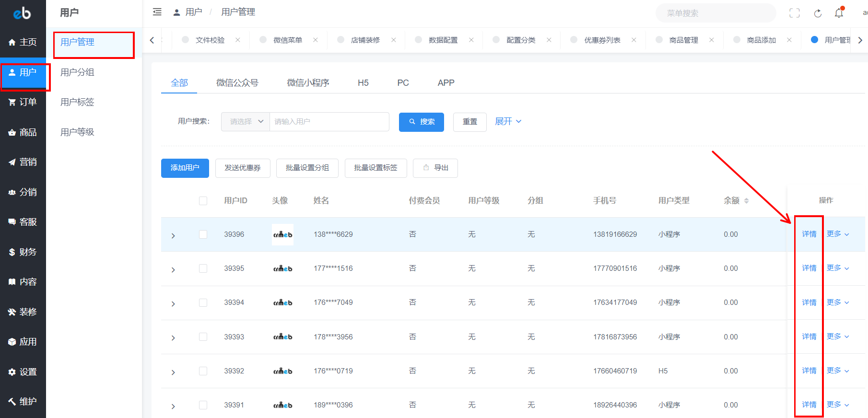868x418 pixels.
Task: Check the box for user 39396
Action: [203, 234]
